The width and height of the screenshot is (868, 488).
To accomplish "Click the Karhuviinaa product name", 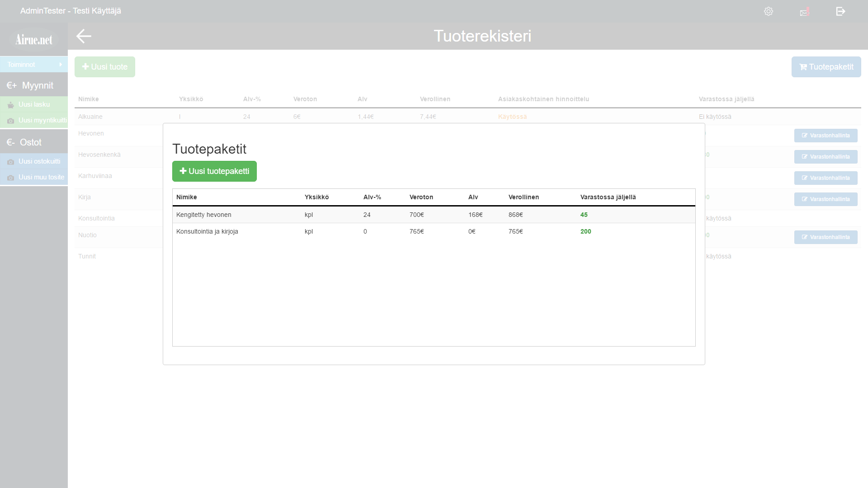I will point(95,176).
